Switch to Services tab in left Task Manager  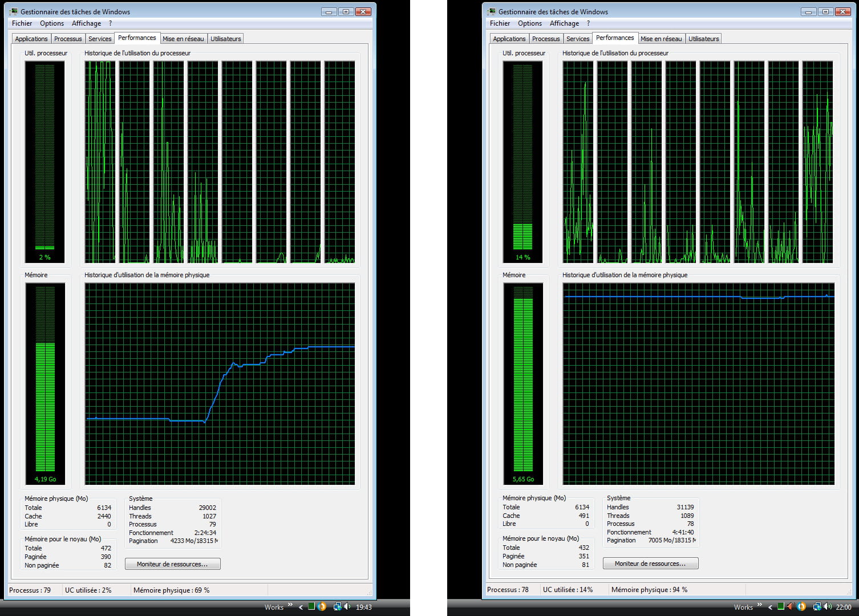point(100,39)
